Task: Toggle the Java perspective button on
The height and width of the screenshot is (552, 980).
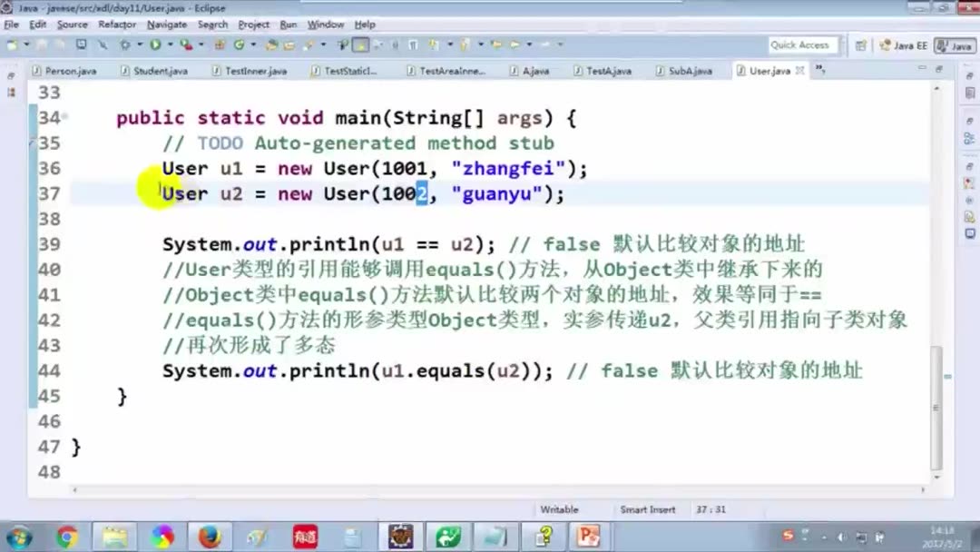Action: click(x=955, y=44)
